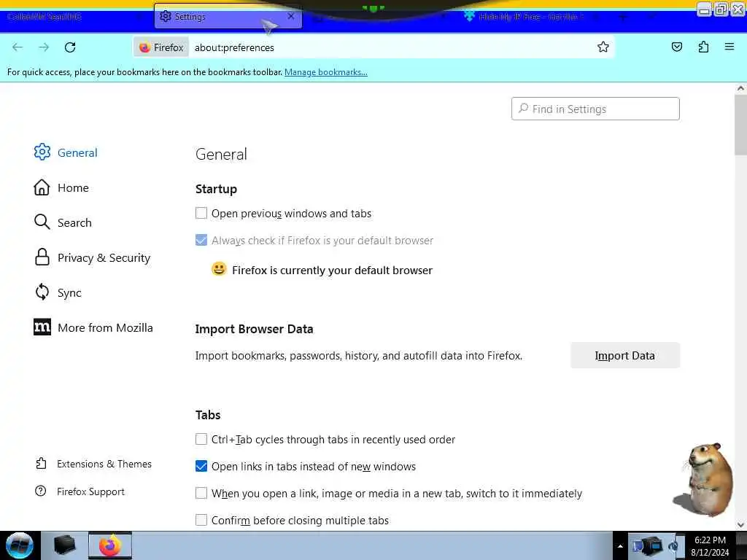The image size is (747, 560).
Task: Enable switching to new tab immediately checkbox
Action: coord(201,493)
